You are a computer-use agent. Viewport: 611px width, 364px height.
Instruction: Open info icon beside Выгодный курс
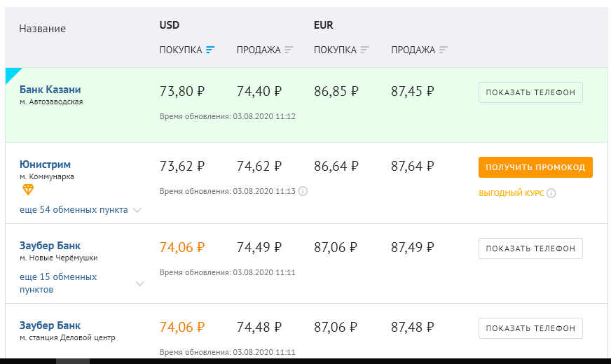pyautogui.click(x=551, y=193)
